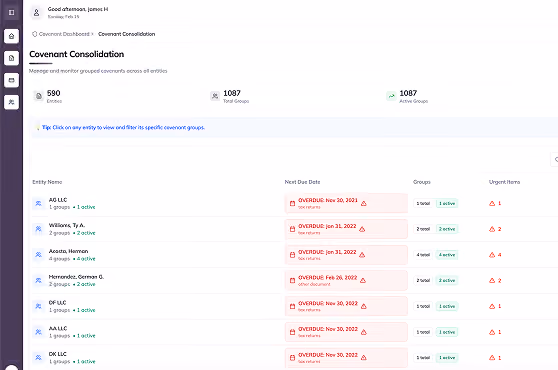Click the lightbulb tip icon
The width and height of the screenshot is (558, 370).
click(38, 127)
